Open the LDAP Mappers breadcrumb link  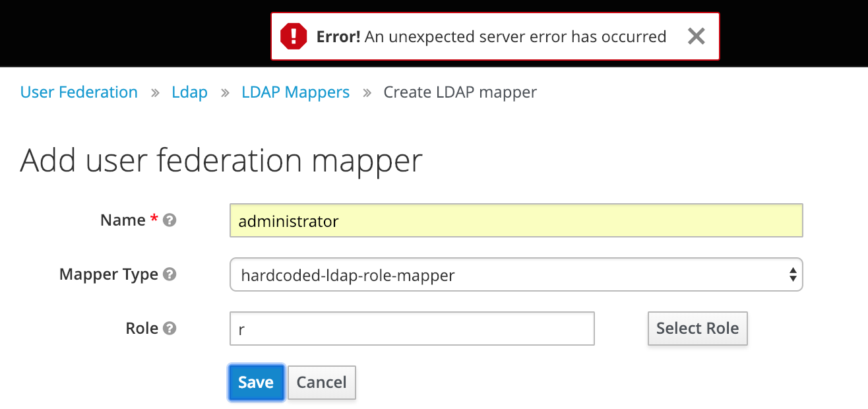295,92
